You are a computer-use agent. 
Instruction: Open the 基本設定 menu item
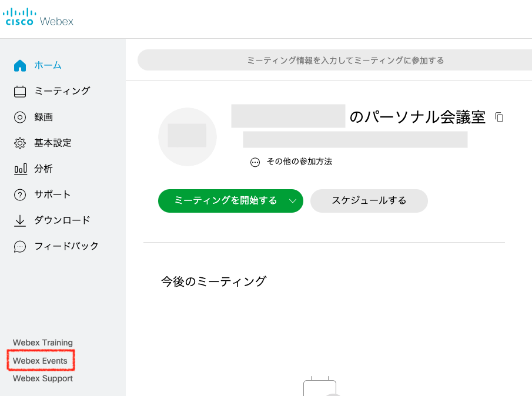pos(53,143)
